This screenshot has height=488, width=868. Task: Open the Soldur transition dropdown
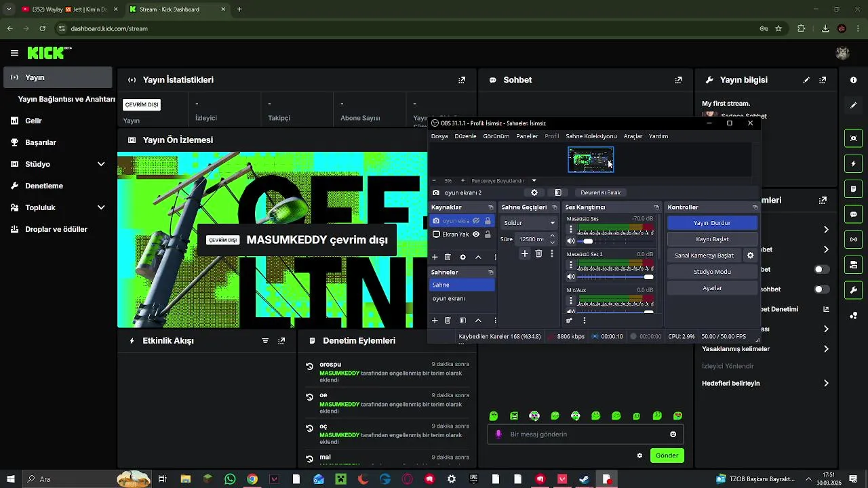pos(529,223)
